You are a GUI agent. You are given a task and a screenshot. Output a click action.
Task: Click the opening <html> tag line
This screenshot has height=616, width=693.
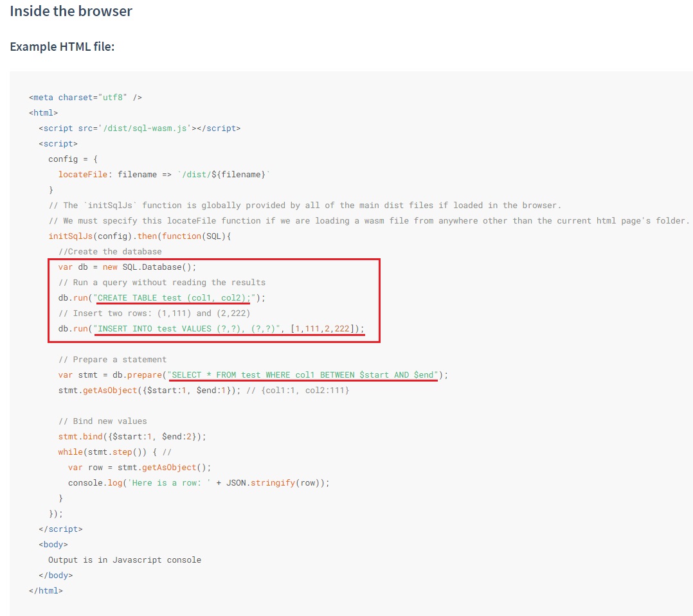click(x=43, y=112)
